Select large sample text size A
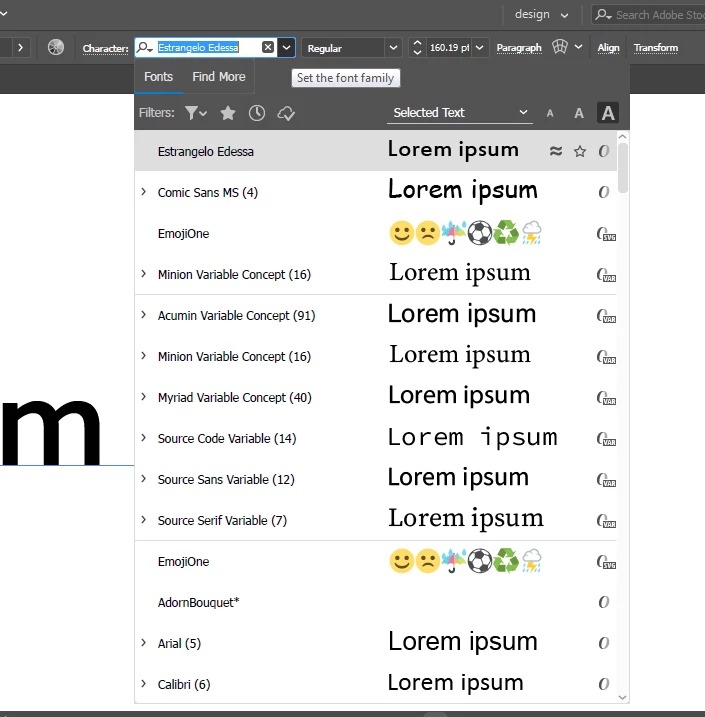This screenshot has width=705, height=717. [608, 112]
